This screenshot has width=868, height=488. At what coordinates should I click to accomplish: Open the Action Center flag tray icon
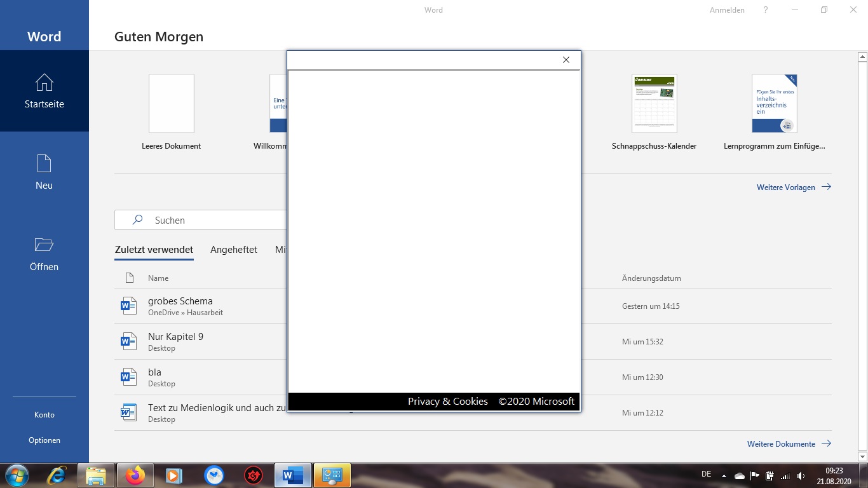[755, 475]
